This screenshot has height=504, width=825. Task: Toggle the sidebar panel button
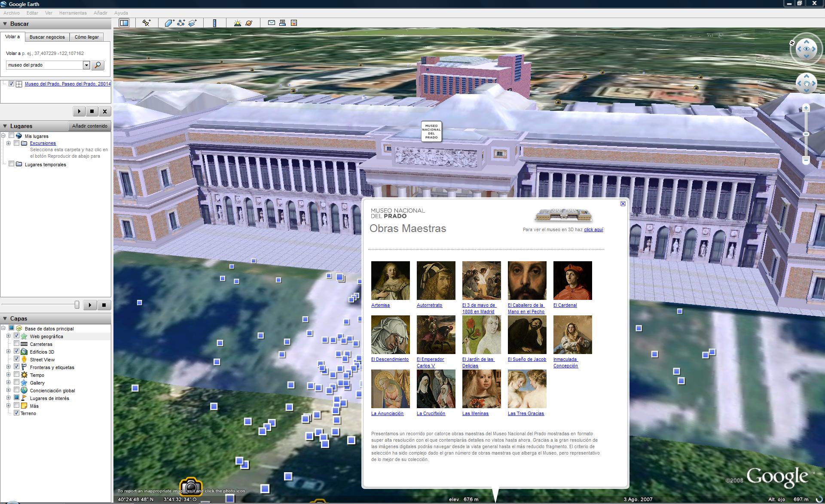(x=124, y=23)
